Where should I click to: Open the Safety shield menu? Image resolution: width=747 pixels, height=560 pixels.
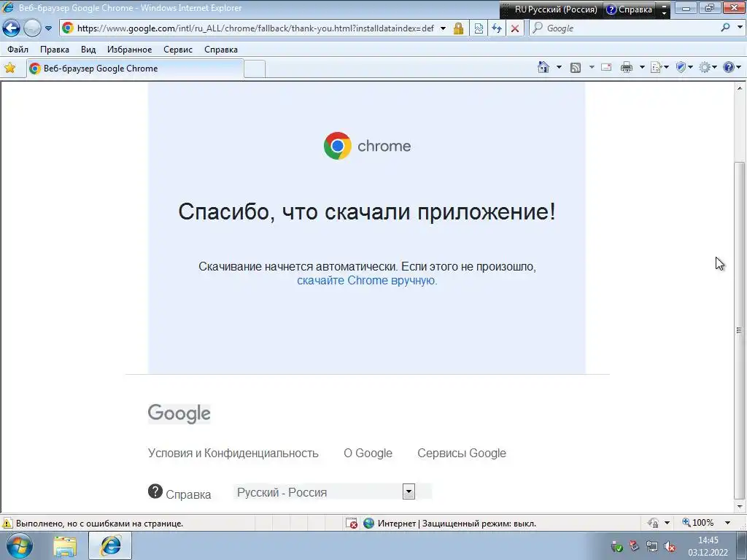684,68
